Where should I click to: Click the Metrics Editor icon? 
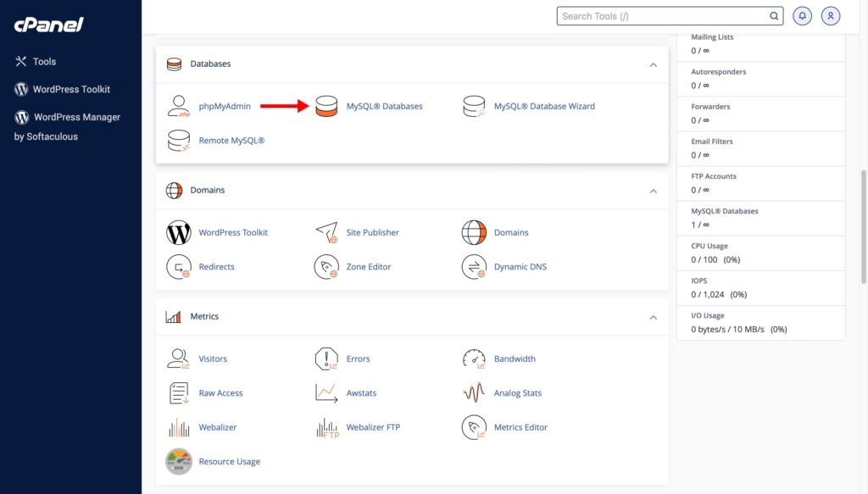pyautogui.click(x=474, y=427)
